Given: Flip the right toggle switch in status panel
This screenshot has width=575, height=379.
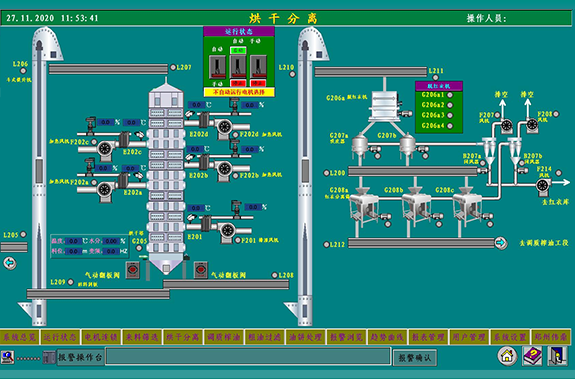Looking at the screenshot, I should click(x=258, y=67).
